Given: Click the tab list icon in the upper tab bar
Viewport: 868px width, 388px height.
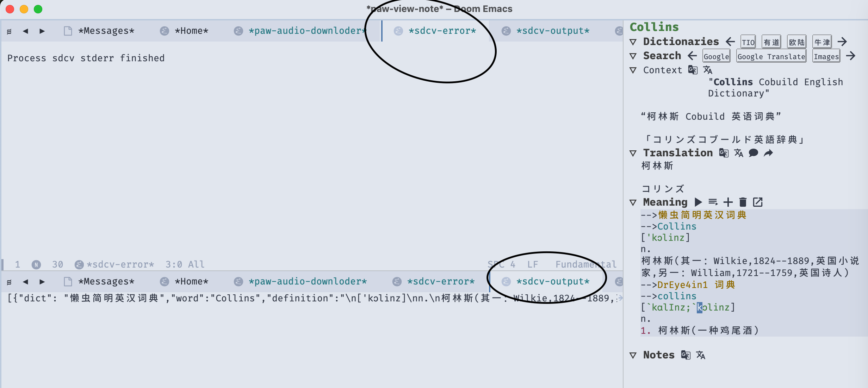Looking at the screenshot, I should coord(9,31).
